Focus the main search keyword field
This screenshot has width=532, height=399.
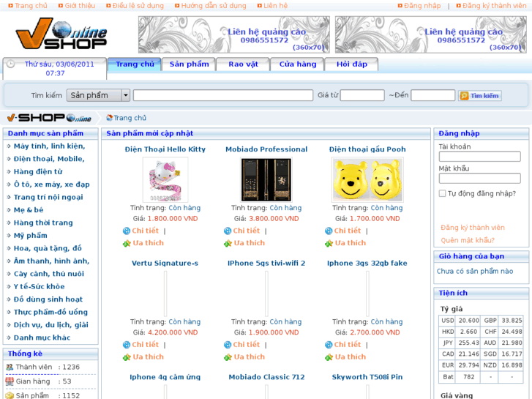pos(223,95)
